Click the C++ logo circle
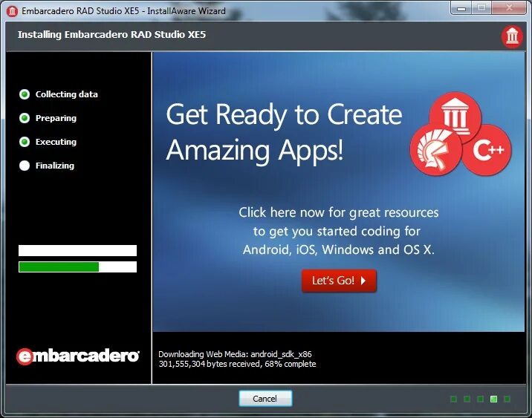The width and height of the screenshot is (532, 418). pos(487,150)
